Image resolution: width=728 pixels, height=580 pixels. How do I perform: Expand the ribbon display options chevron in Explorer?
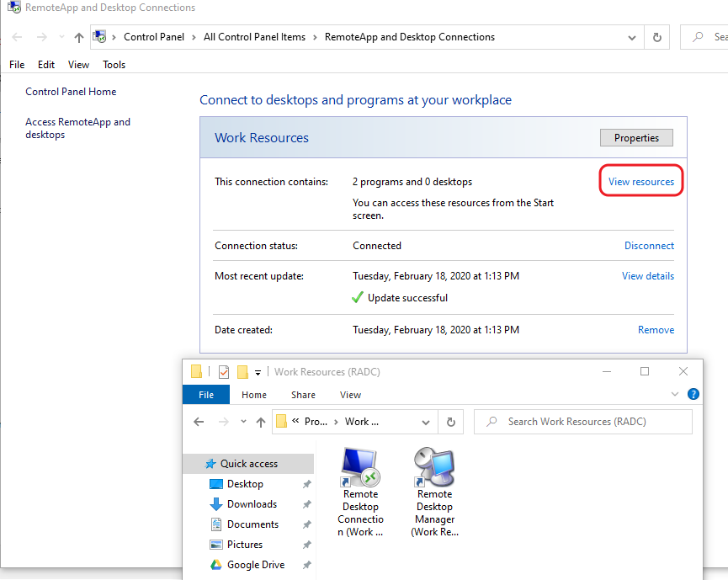coord(674,394)
